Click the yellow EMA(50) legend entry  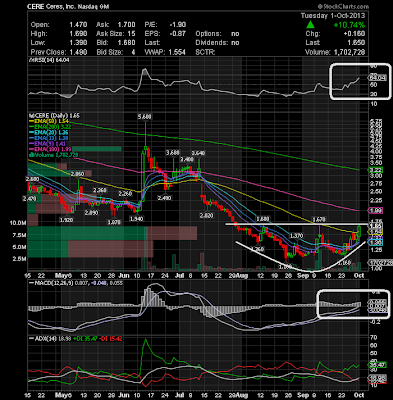point(49,121)
